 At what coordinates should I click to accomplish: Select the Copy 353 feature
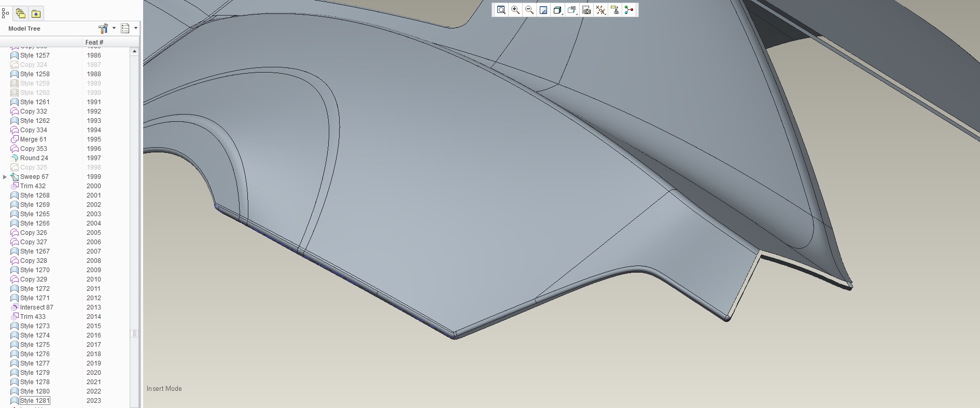tap(34, 149)
